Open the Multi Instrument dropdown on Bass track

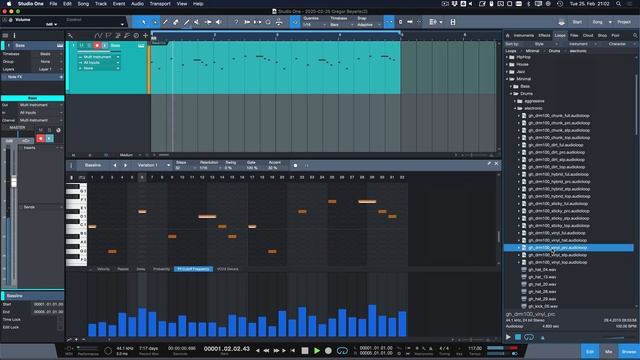click(x=99, y=57)
